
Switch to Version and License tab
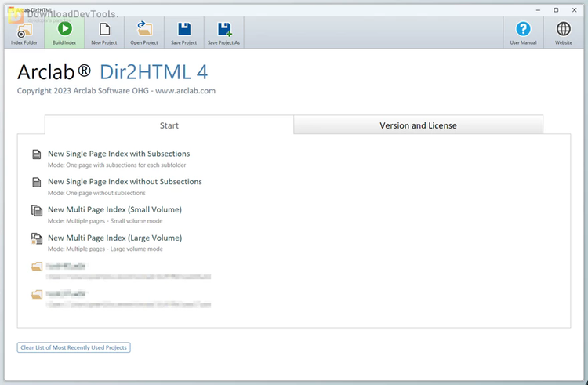tap(418, 125)
